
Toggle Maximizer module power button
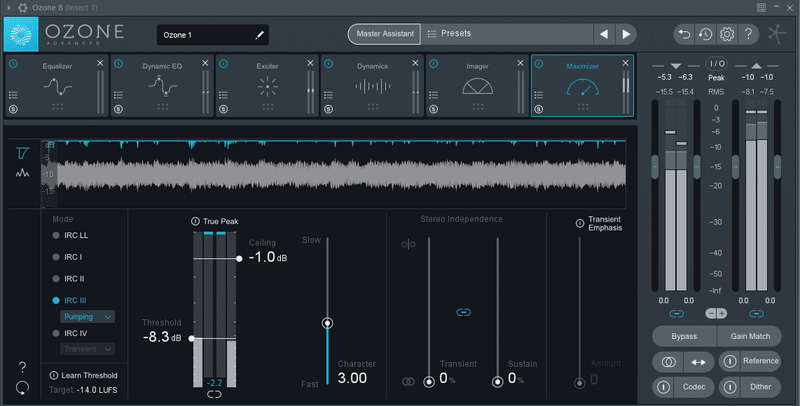539,64
